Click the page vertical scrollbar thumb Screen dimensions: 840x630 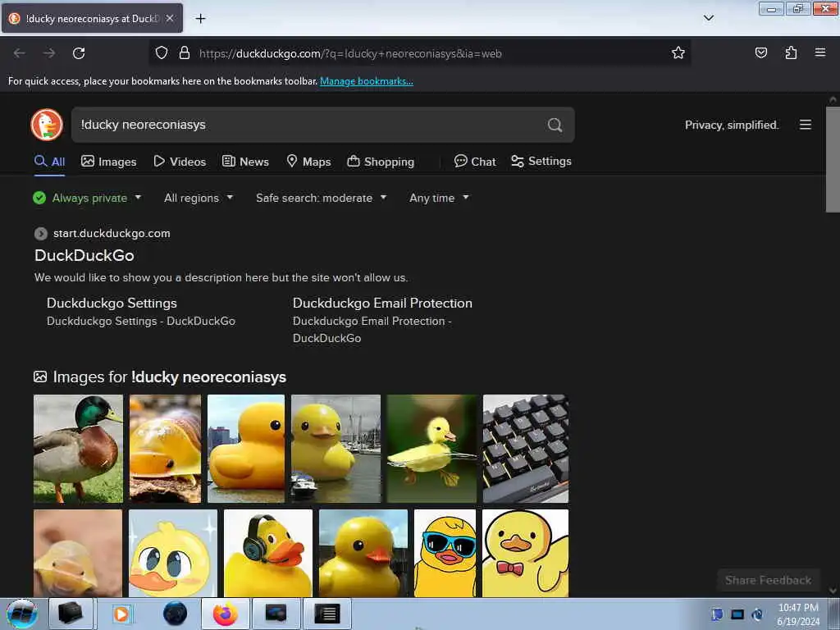pyautogui.click(x=833, y=159)
